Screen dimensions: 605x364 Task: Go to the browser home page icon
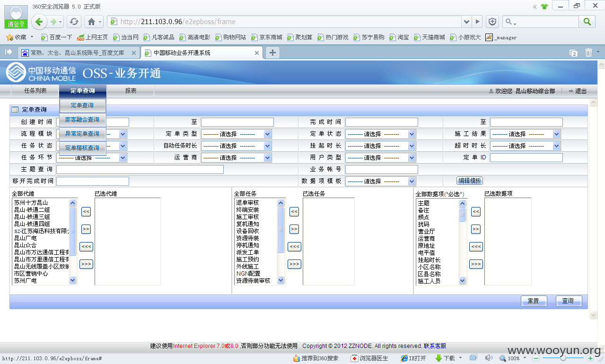[x=91, y=21]
